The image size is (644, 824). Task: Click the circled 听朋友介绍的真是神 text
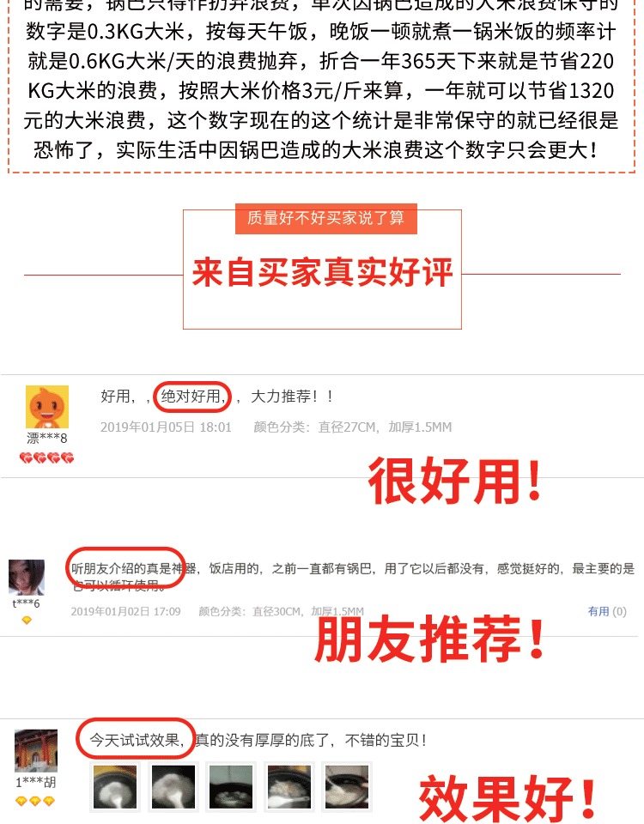point(127,568)
